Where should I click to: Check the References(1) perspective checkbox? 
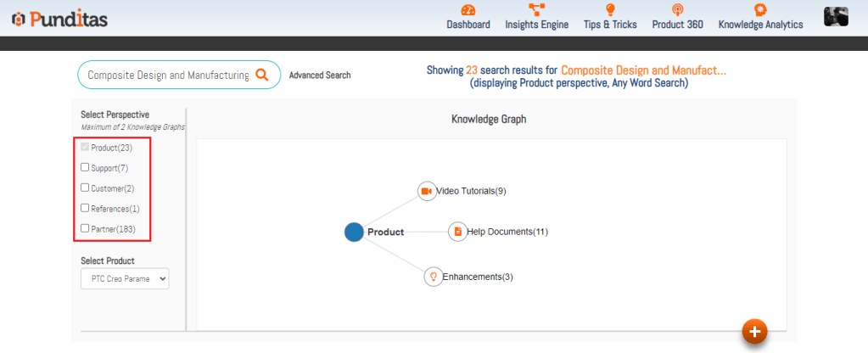tap(85, 208)
